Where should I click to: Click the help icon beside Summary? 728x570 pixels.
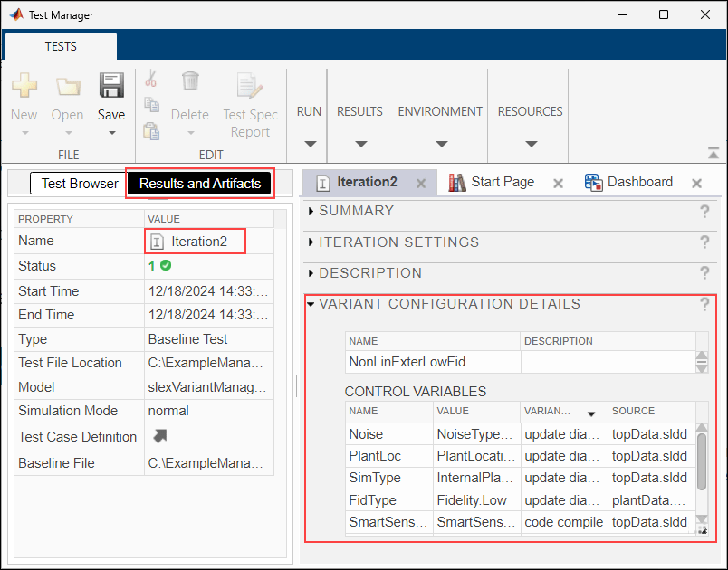tap(704, 212)
